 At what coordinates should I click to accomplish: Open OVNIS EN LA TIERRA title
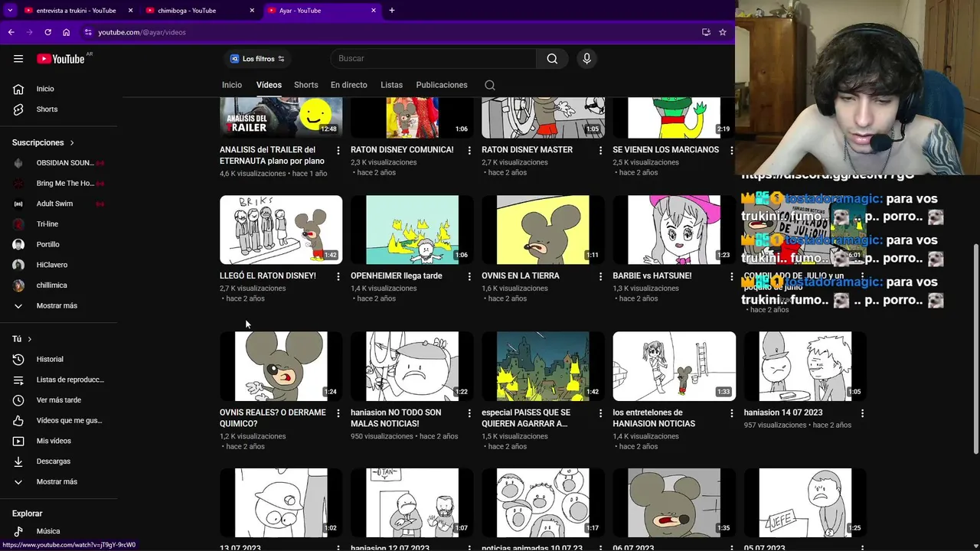521,276
